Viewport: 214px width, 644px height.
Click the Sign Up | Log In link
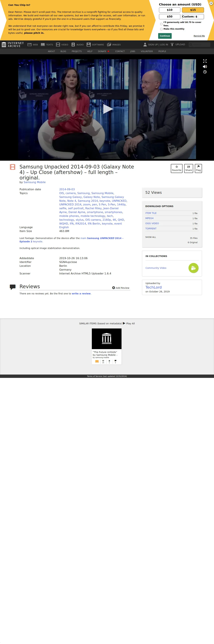pos(158,45)
